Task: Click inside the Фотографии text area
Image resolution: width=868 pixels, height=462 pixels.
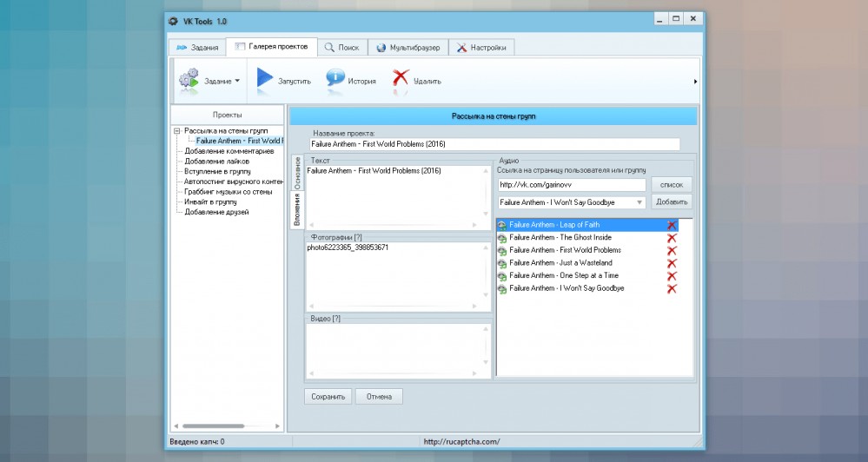Action: [x=397, y=277]
